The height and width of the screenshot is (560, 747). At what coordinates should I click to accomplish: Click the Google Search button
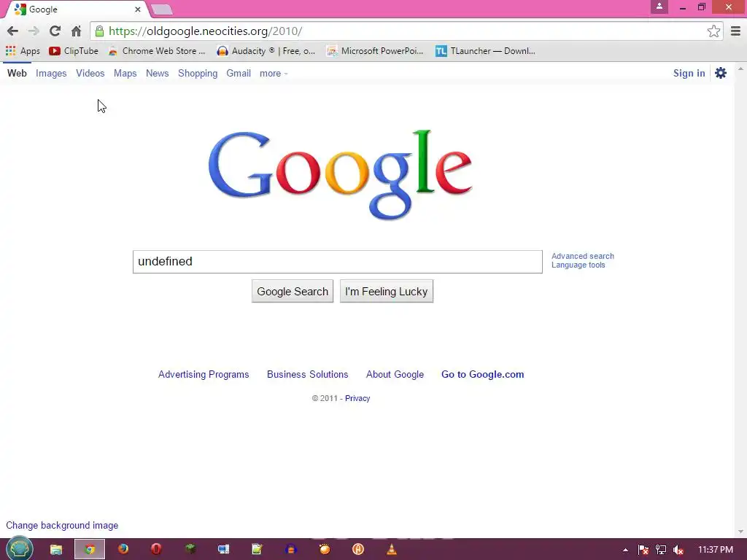tap(293, 291)
